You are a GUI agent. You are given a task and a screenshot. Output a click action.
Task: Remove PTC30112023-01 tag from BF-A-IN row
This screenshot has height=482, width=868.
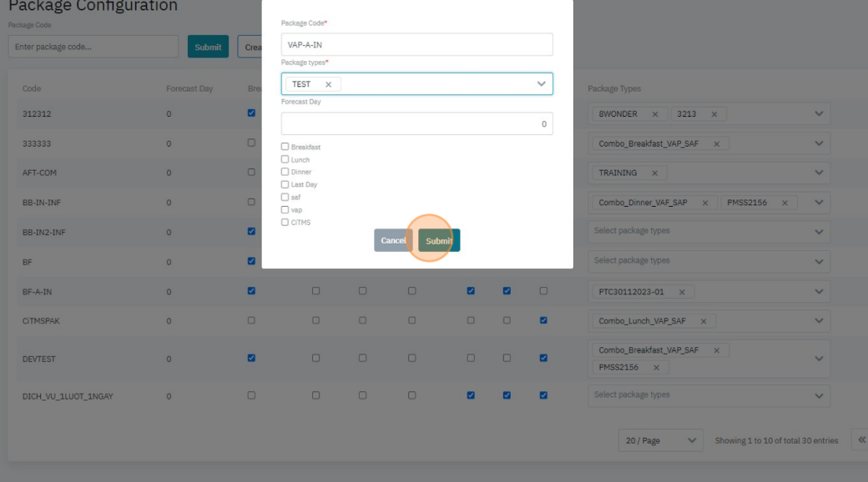click(x=682, y=293)
